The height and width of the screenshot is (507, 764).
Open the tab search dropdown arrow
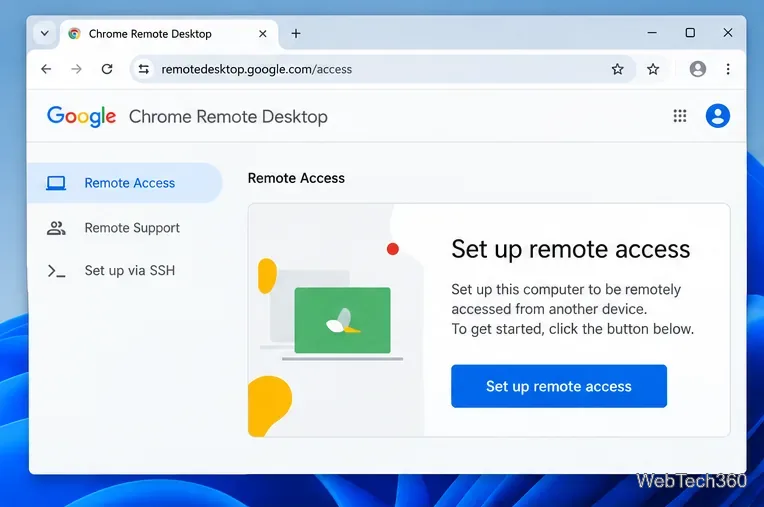[x=44, y=34]
